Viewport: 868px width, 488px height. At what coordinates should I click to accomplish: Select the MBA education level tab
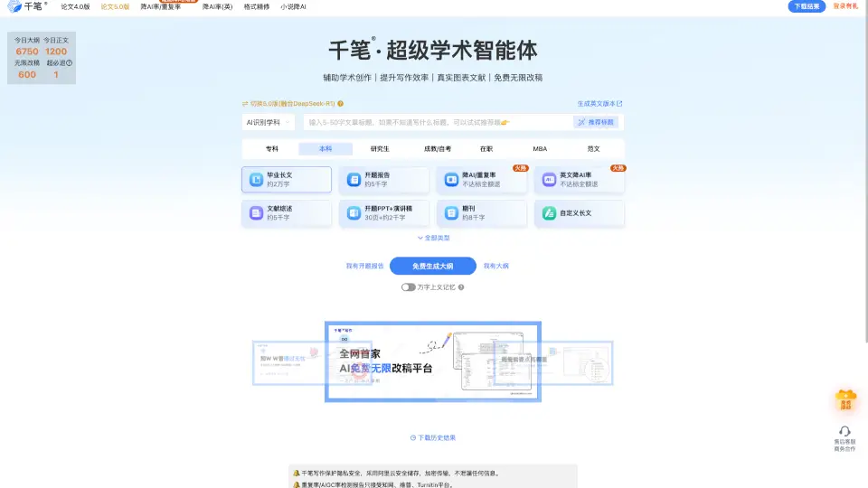pos(540,148)
